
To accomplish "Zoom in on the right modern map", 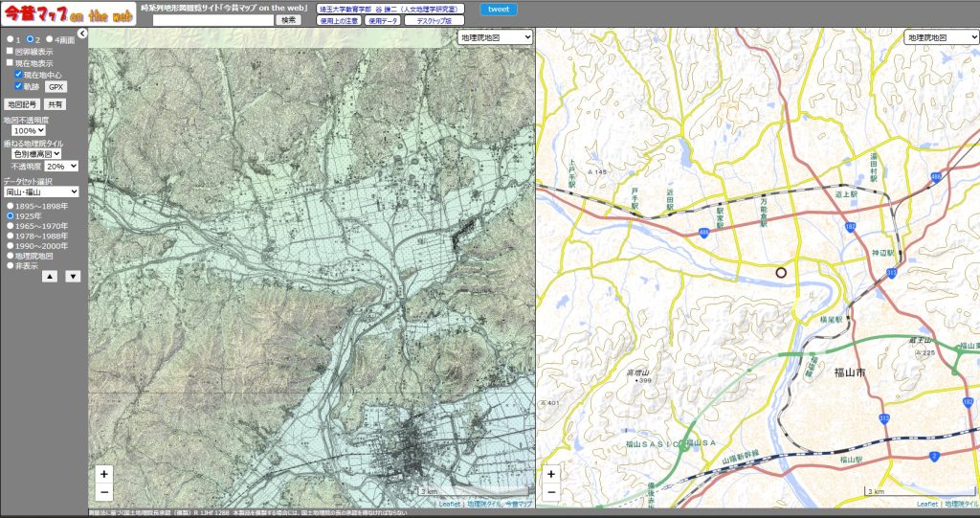I will point(550,474).
